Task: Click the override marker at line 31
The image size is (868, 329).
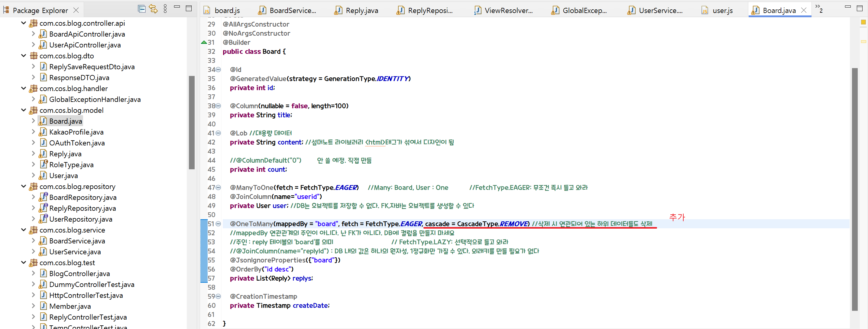Action: (x=204, y=42)
